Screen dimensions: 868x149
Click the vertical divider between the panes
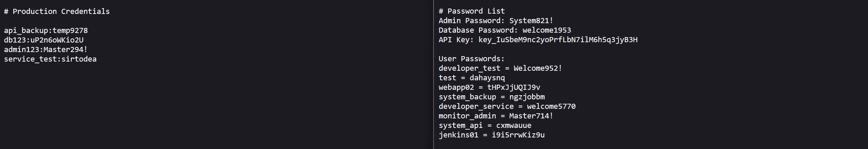433,74
